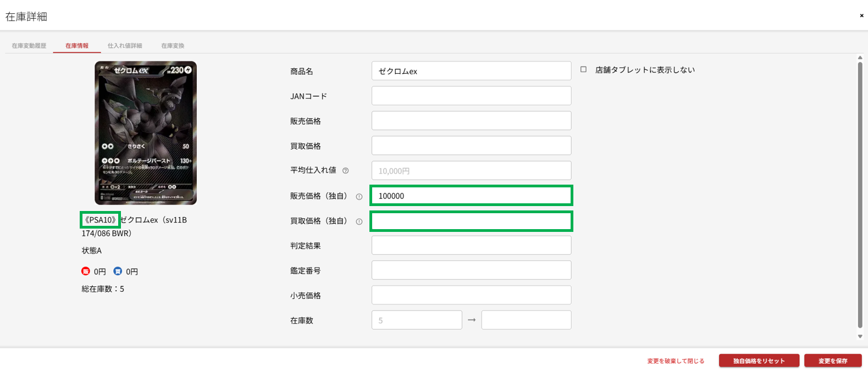The image size is (868, 372).
Task: Click into the 買取価格 input field
Action: click(x=472, y=146)
